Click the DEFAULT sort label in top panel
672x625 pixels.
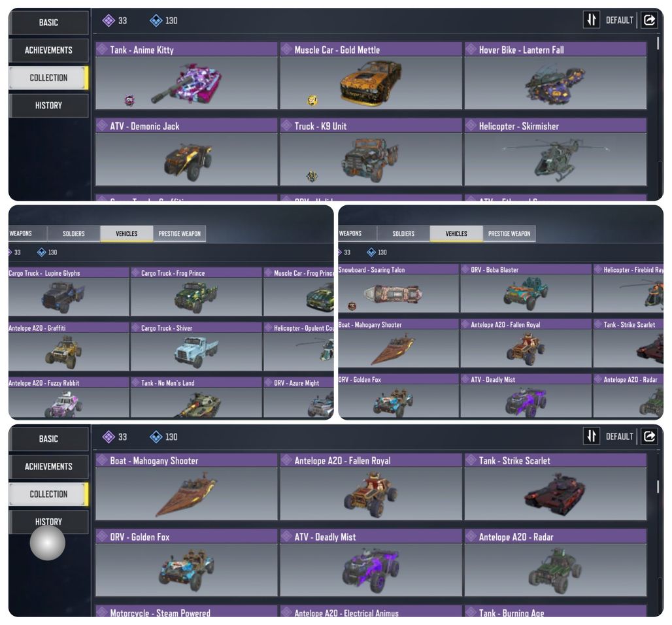pyautogui.click(x=619, y=20)
